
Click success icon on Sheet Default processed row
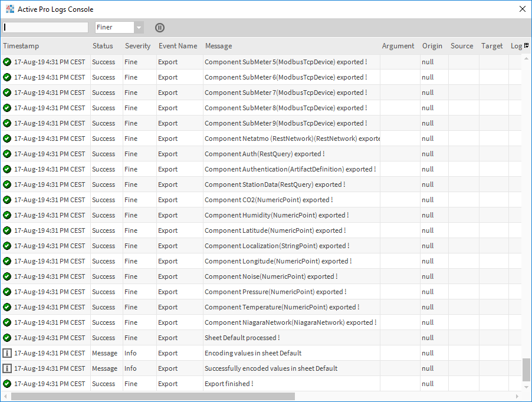pos(7,338)
